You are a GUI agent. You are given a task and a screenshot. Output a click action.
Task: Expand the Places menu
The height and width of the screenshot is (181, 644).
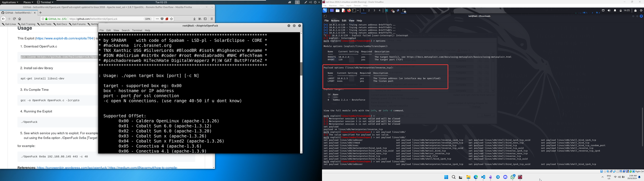28,2
